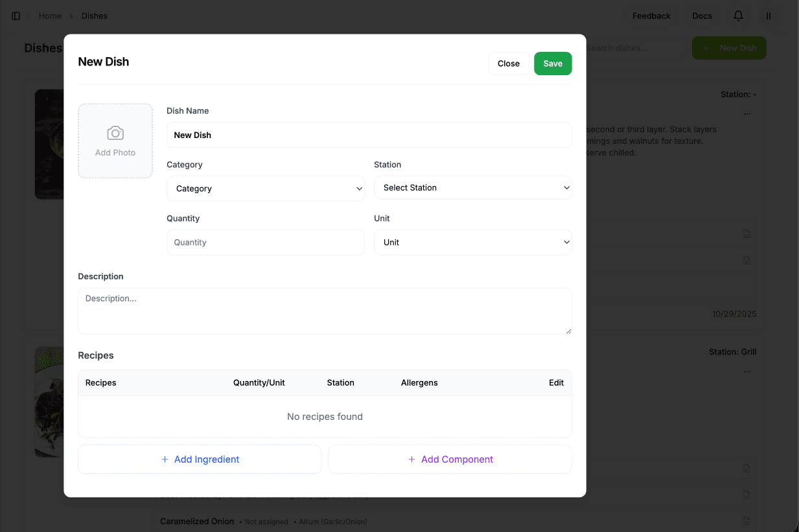Click the New Dish button behind the dialog
Image resolution: width=799 pixels, height=532 pixels.
[x=729, y=48]
